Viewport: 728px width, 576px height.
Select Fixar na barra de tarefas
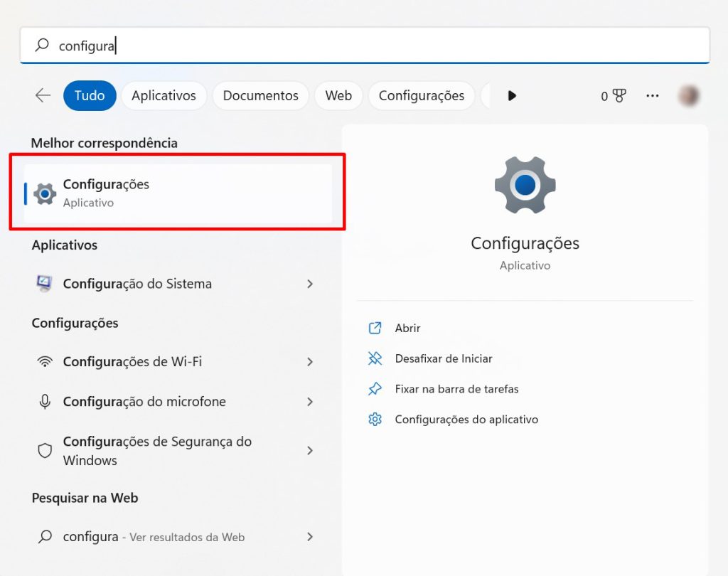[x=456, y=389]
